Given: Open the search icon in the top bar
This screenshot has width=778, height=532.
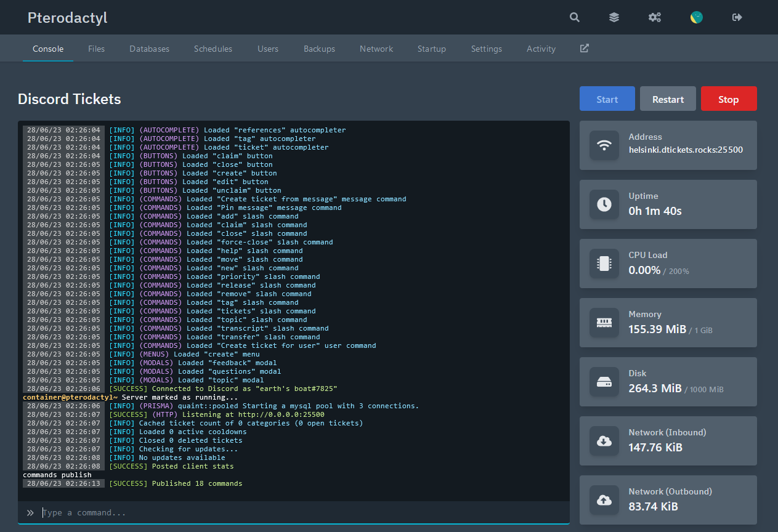Looking at the screenshot, I should tap(574, 17).
